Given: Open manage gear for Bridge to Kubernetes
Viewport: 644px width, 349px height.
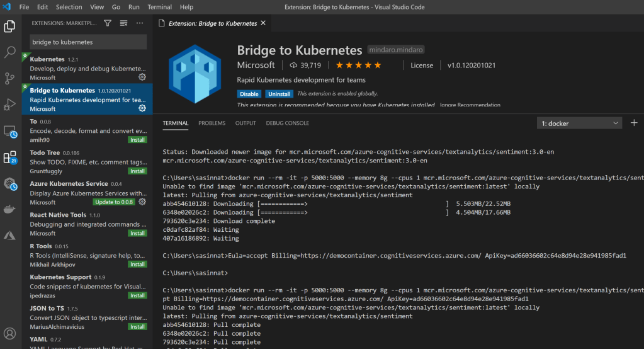Looking at the screenshot, I should click(x=142, y=108).
